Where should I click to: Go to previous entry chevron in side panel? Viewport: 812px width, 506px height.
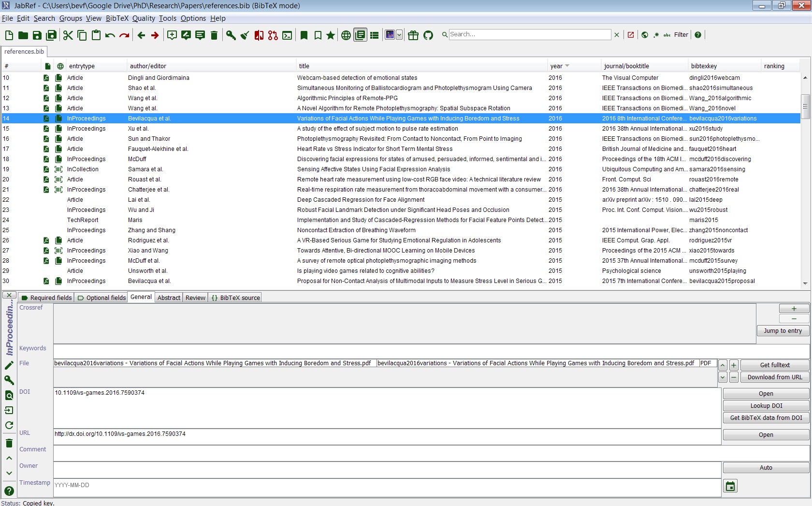(x=9, y=458)
